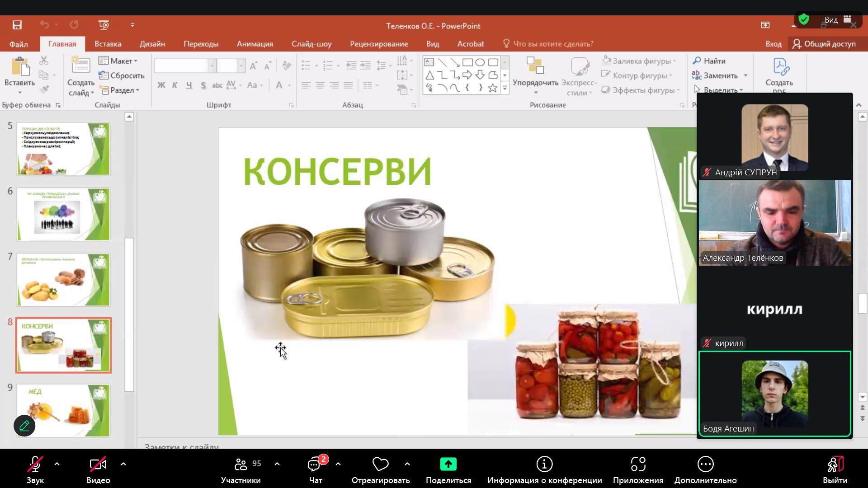Click the React heart icon
This screenshot has width=868, height=488.
point(380,464)
